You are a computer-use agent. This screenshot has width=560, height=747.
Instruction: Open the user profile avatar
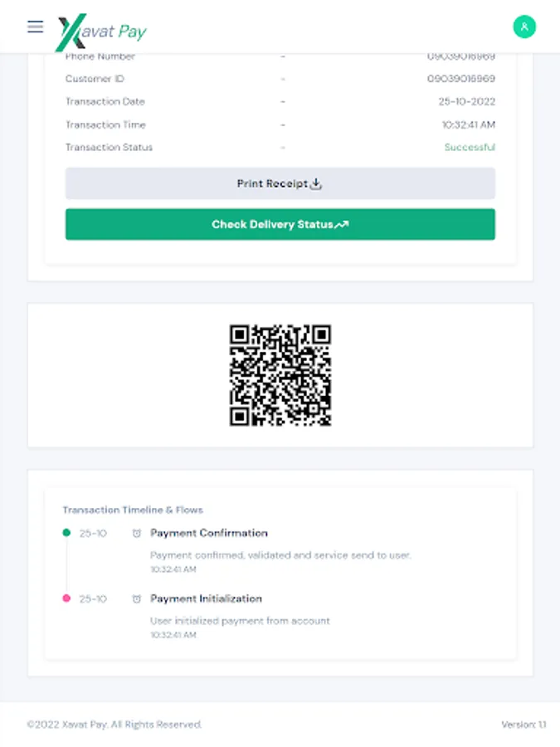pos(524,27)
